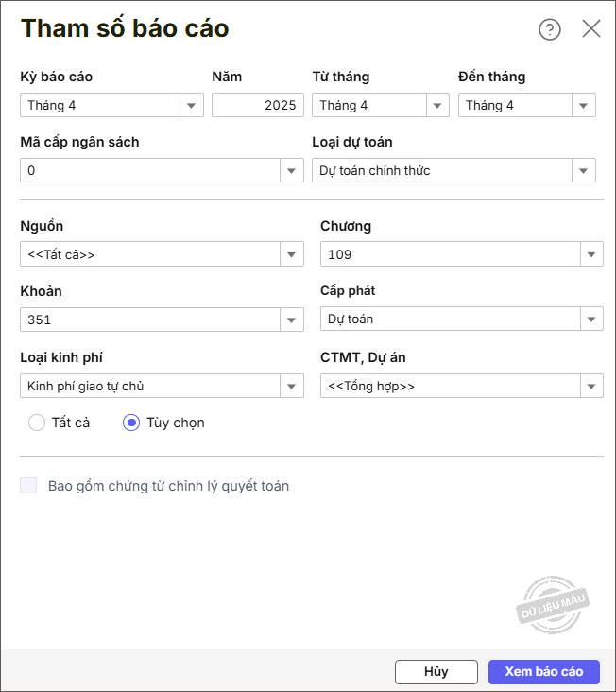
Task: Tick Bao gồm chứng từ chỉnh lý quyết toán
Action: [x=29, y=486]
